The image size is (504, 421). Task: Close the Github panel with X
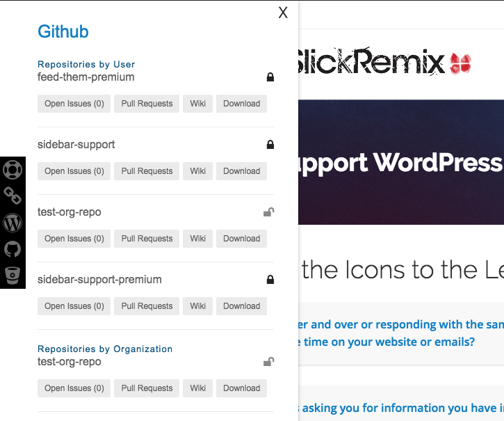[x=283, y=13]
